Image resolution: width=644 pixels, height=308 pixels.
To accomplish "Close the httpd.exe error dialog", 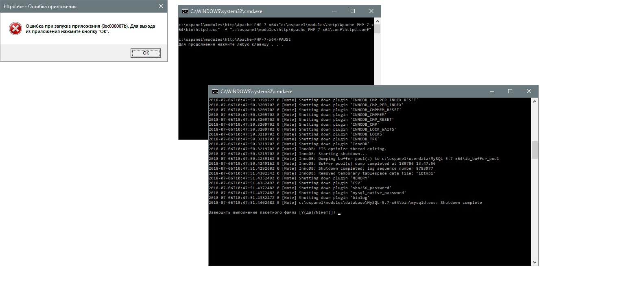I will pyautogui.click(x=161, y=6).
